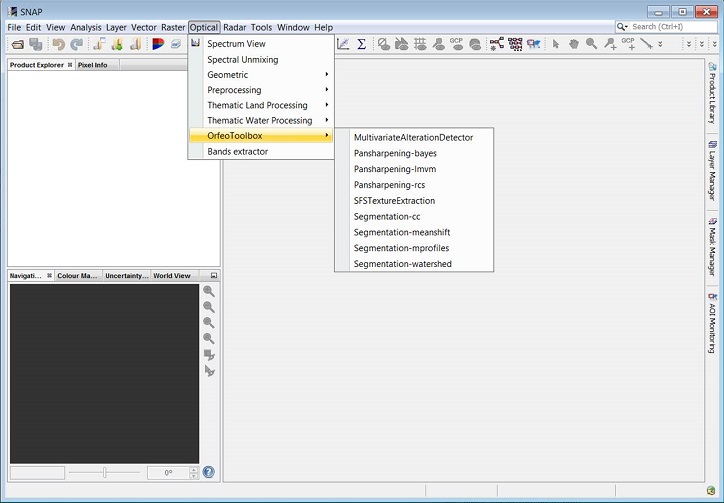
Task: Open the RGB image window icon
Action: (158, 44)
